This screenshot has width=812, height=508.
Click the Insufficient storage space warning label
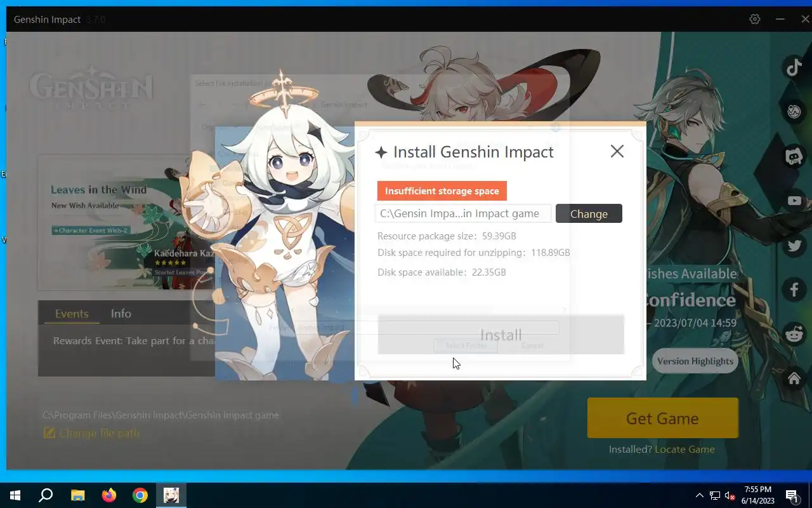point(442,190)
